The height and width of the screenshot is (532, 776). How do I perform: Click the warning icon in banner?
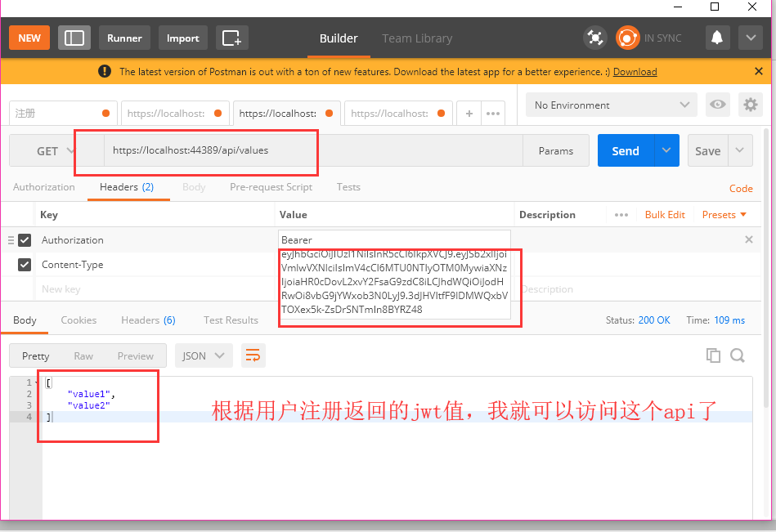[x=105, y=72]
